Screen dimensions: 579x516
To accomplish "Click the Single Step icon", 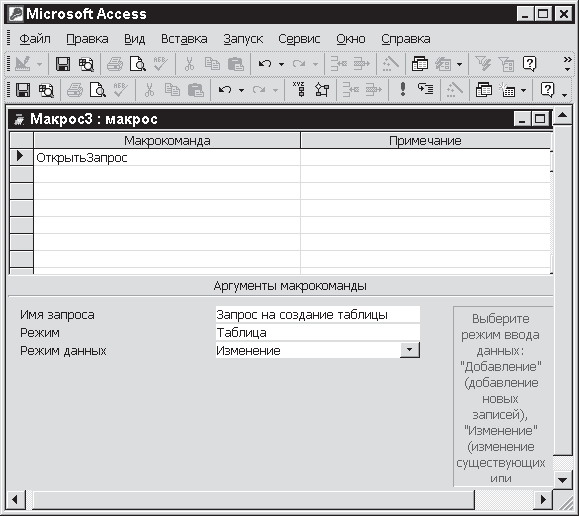I will [425, 89].
